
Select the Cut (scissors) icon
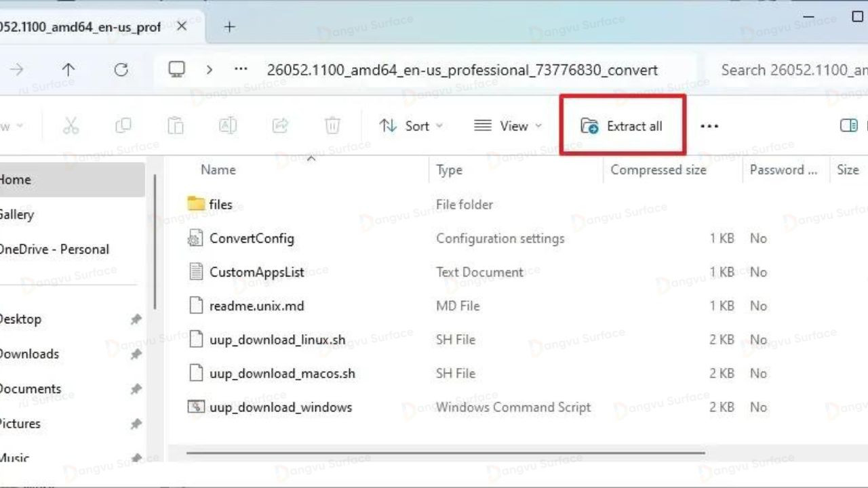pyautogui.click(x=71, y=125)
